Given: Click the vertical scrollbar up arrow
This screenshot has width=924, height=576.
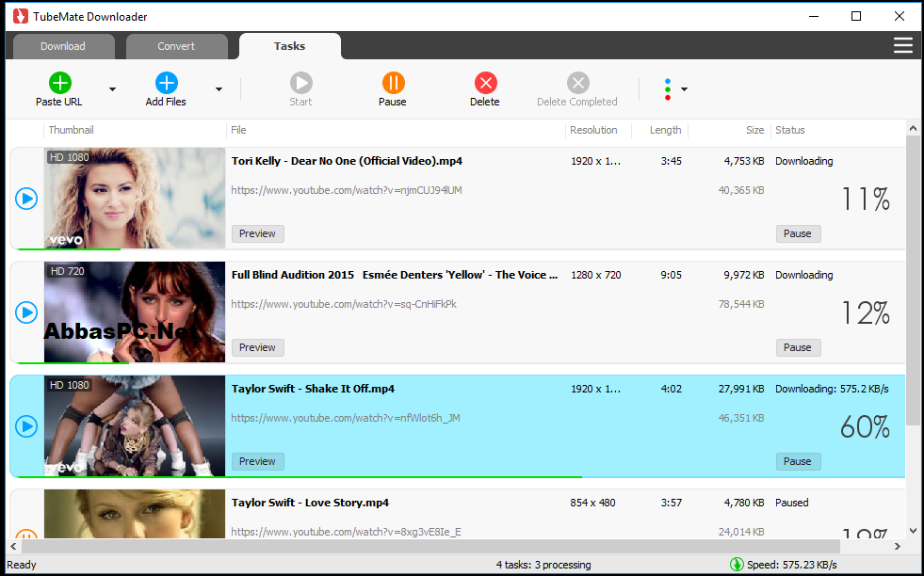Looking at the screenshot, I should click(x=913, y=128).
